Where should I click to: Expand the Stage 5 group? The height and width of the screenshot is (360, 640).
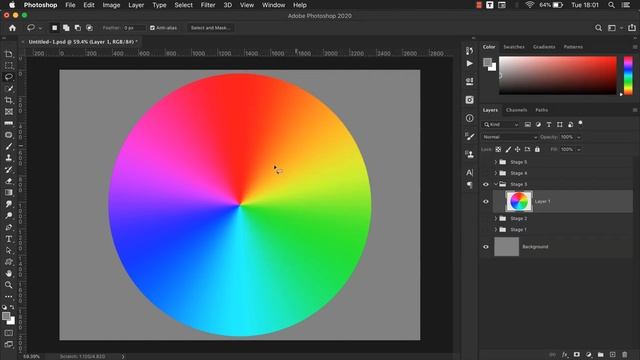click(x=496, y=162)
